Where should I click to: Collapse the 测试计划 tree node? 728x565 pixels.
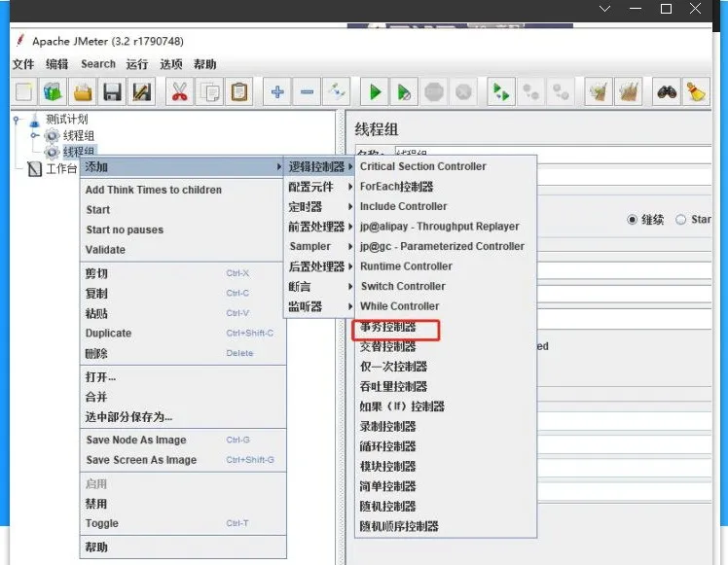pyautogui.click(x=17, y=120)
